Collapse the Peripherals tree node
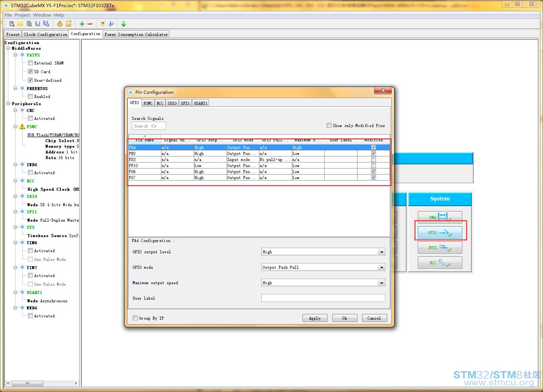543x392 pixels. pos(8,104)
